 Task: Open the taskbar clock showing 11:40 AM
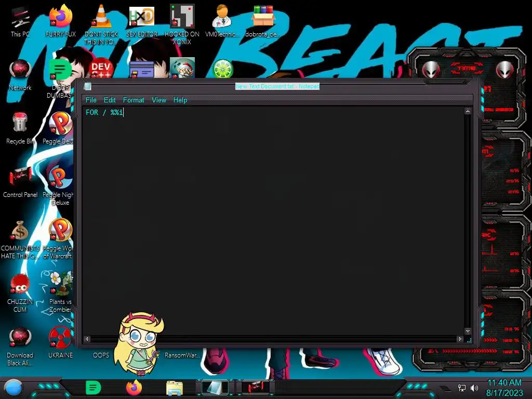[x=504, y=388]
